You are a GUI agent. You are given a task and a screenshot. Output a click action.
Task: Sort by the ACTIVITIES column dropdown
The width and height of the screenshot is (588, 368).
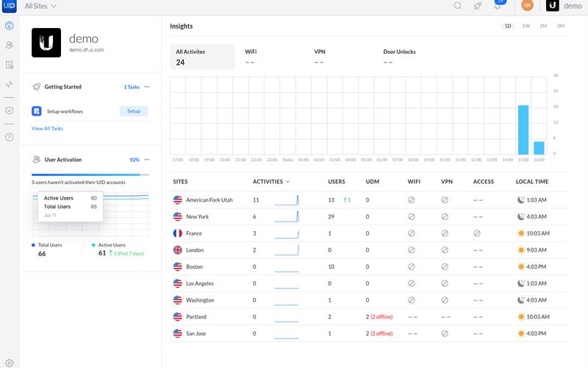point(271,181)
